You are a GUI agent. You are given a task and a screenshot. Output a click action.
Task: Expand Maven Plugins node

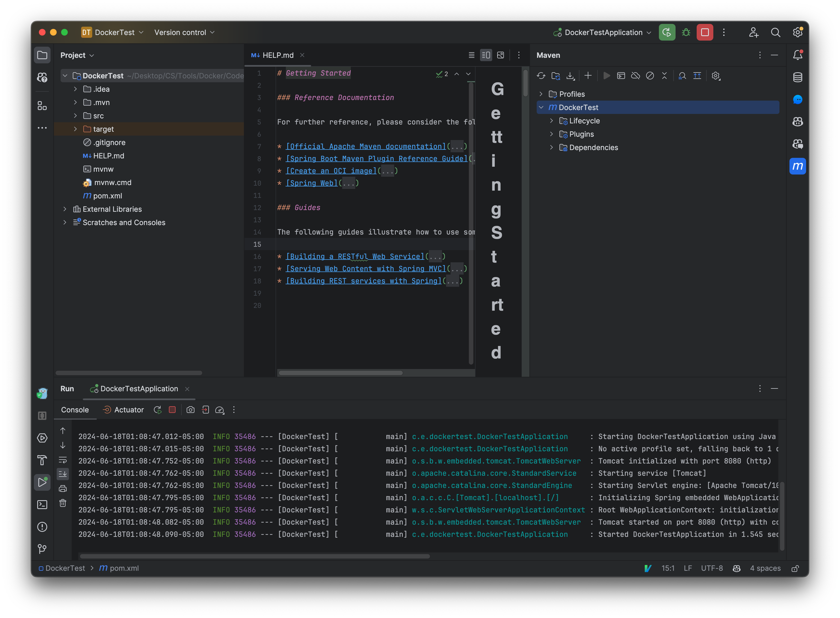551,134
